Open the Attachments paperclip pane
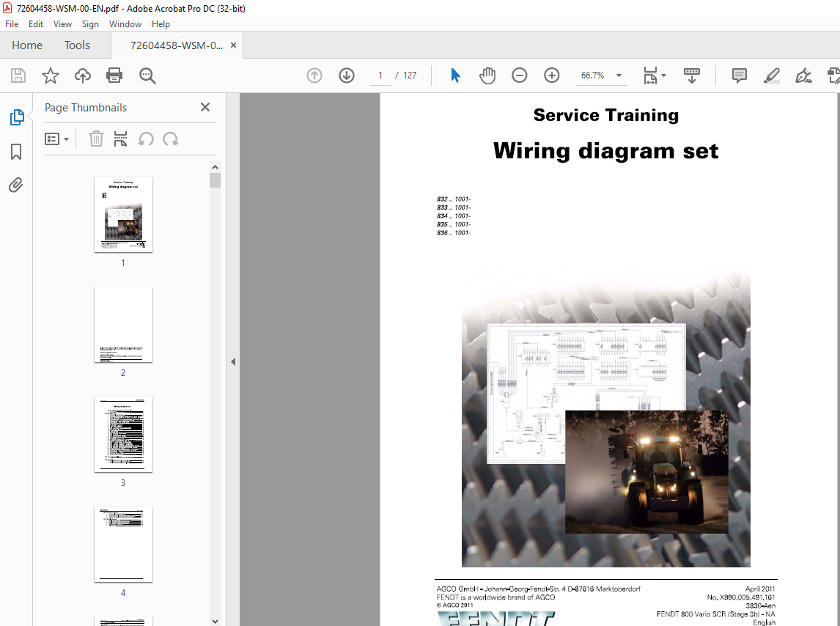 pos(16,185)
